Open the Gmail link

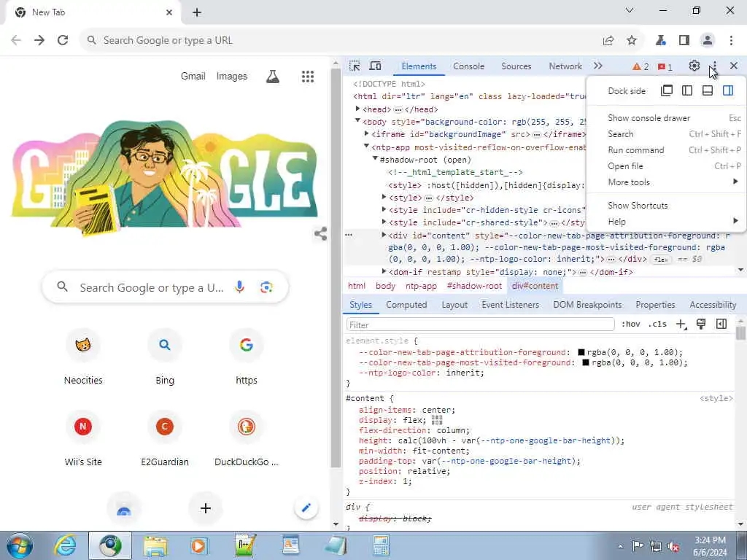193,76
